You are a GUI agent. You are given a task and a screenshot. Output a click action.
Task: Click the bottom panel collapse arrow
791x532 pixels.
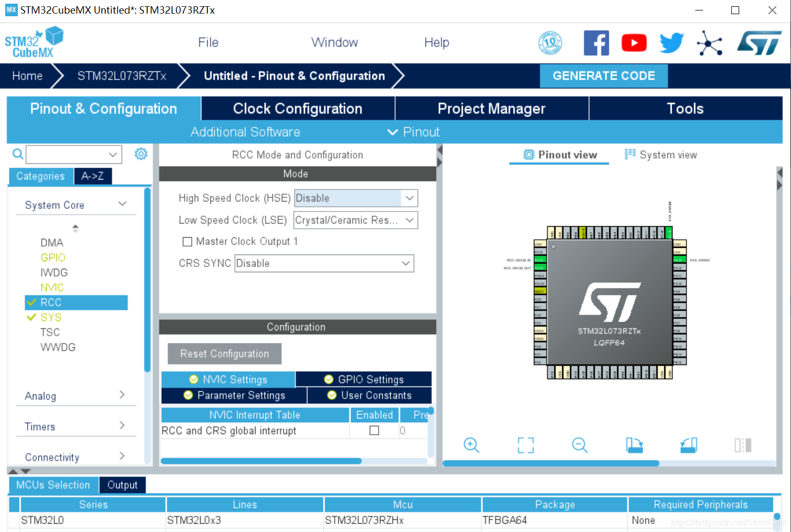(25, 471)
